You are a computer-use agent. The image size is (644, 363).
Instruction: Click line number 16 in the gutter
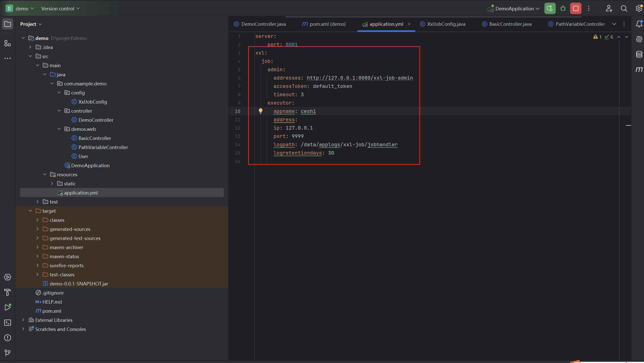(238, 161)
